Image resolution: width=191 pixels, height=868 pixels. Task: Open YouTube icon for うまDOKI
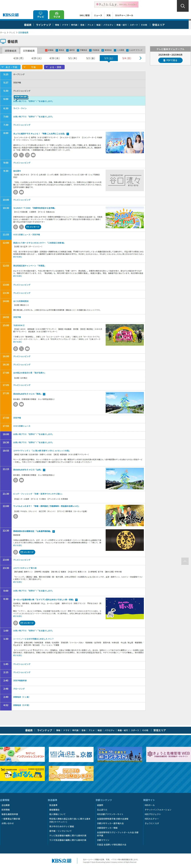pyautogui.click(x=27, y=349)
